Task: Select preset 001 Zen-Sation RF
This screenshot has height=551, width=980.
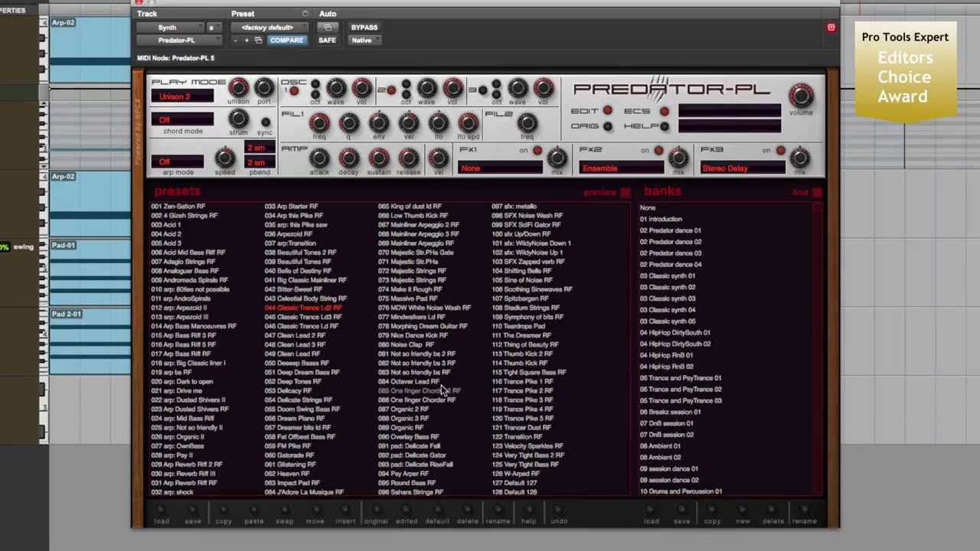Action: click(x=178, y=207)
